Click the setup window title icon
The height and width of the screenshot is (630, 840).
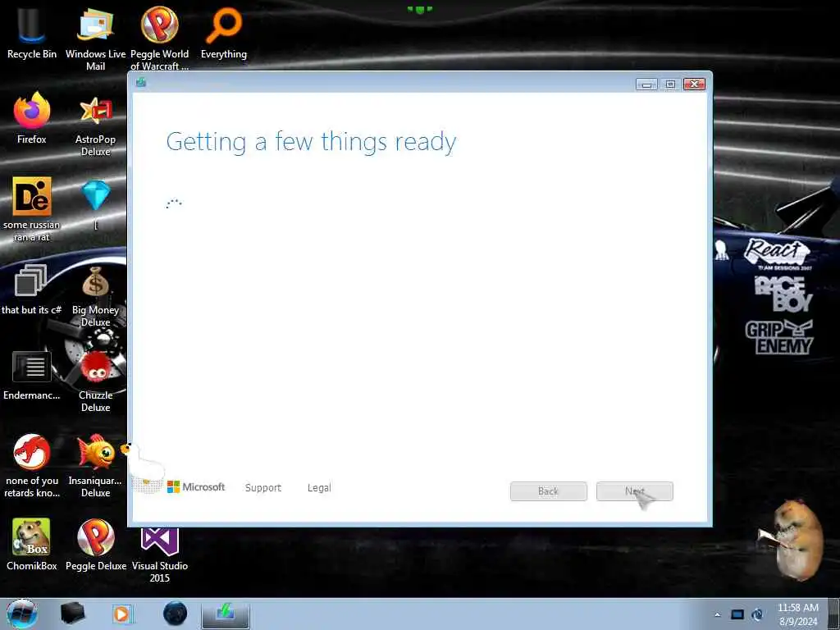tap(141, 82)
